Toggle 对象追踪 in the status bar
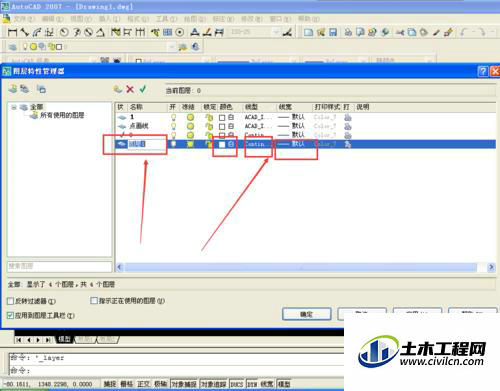The height and width of the screenshot is (391, 500). point(214,384)
